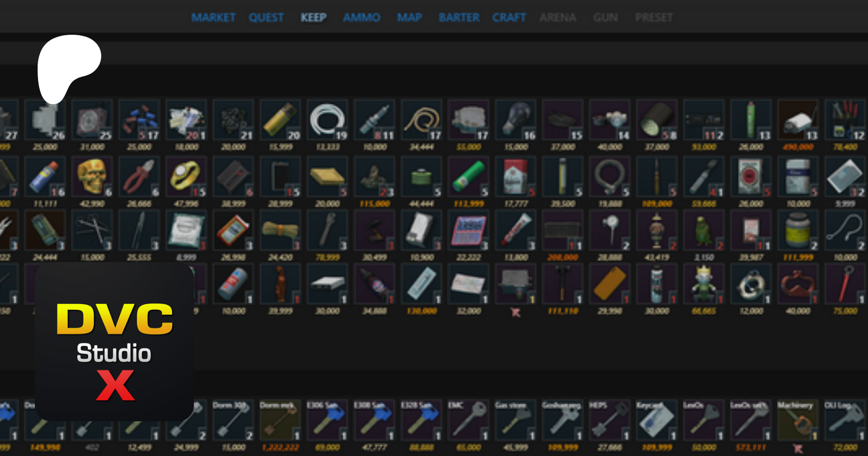Screen dimensions: 868x456
Task: Click the white coiled hose item
Action: click(327, 120)
